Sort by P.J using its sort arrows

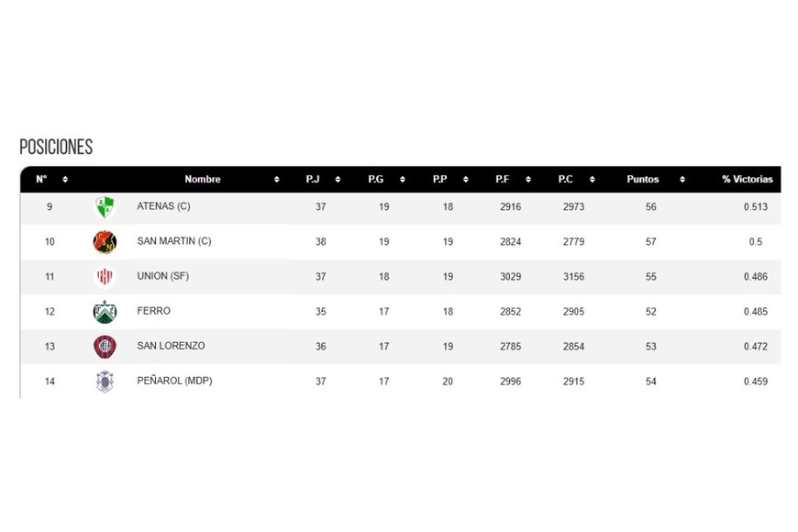click(338, 180)
